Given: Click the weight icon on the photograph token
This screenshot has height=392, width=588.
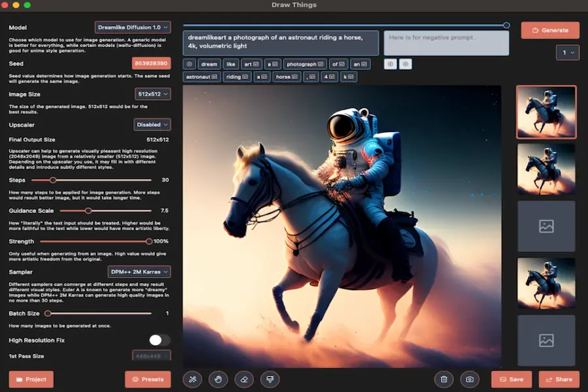Looking at the screenshot, I should pyautogui.click(x=319, y=64).
